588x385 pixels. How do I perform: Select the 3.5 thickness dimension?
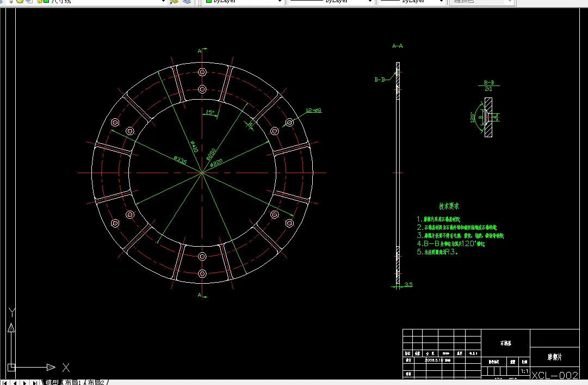click(x=408, y=285)
